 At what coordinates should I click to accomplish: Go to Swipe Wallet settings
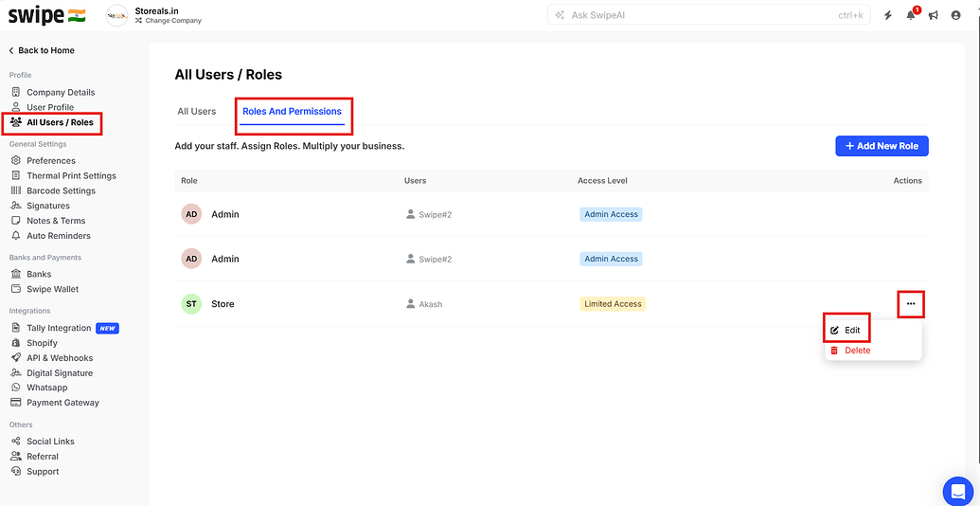(x=52, y=289)
